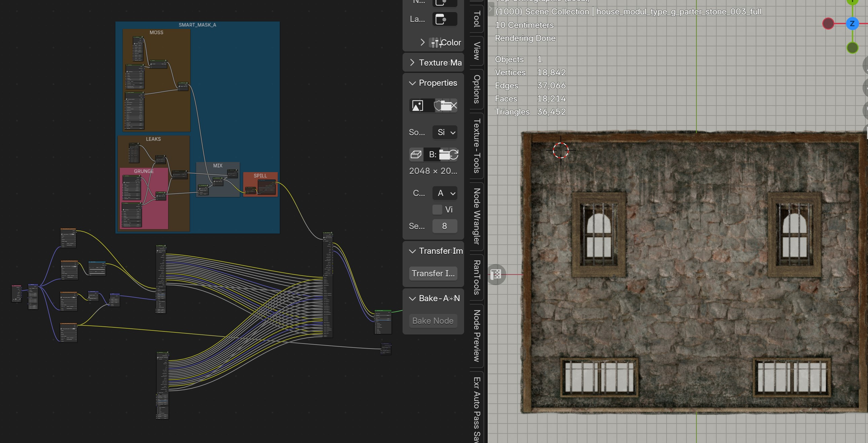
Task: Toggle the La... layer option button
Action: point(445,19)
